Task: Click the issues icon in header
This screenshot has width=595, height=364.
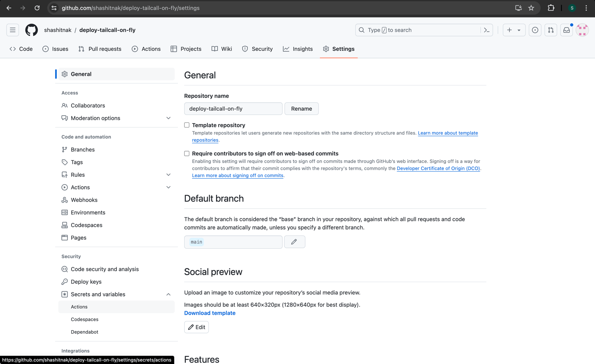Action: tap(535, 30)
